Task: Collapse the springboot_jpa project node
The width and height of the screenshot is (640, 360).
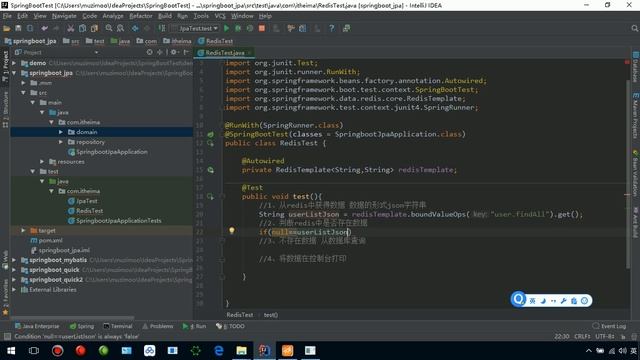Action: coord(14,73)
